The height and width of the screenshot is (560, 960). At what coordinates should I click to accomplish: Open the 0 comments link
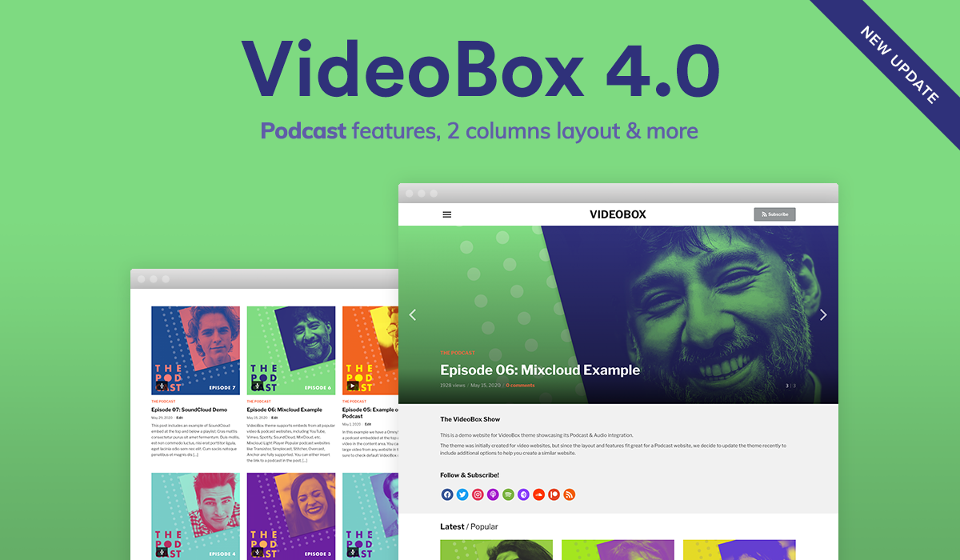tap(520, 386)
